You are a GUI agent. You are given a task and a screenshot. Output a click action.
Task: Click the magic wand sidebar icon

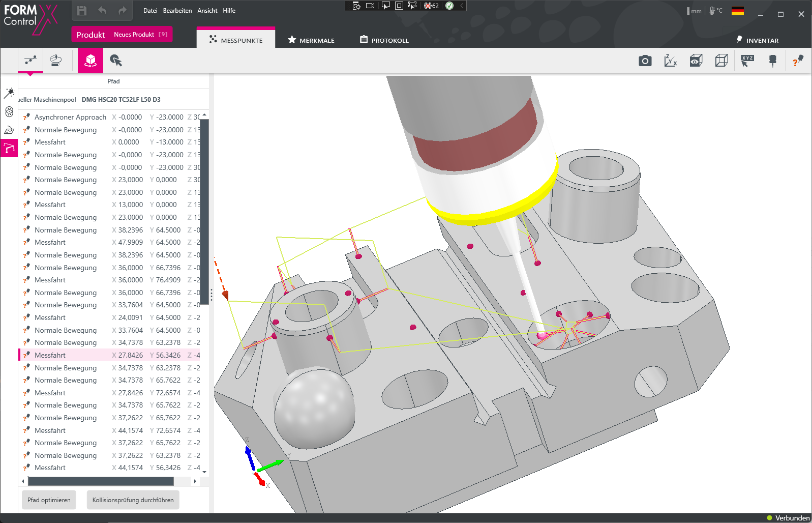9,93
